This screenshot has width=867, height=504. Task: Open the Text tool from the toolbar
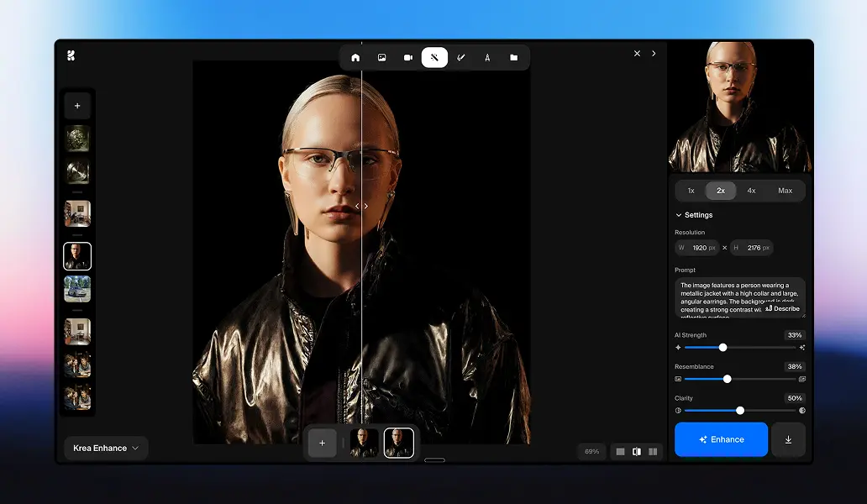point(487,57)
